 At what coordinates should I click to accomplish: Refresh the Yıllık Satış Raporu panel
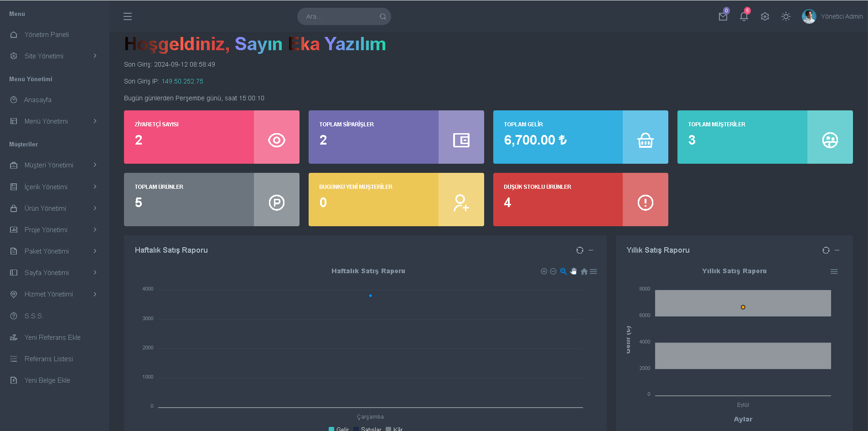click(826, 250)
